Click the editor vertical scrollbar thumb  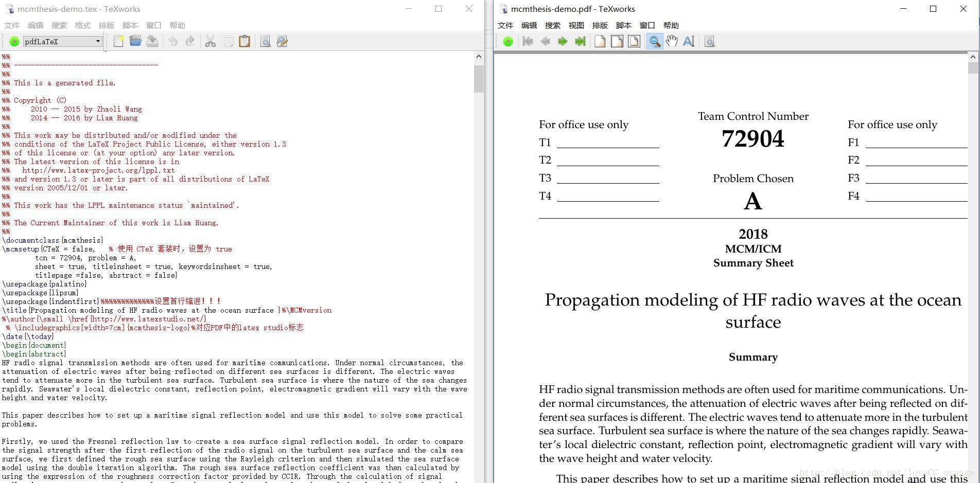(x=479, y=79)
